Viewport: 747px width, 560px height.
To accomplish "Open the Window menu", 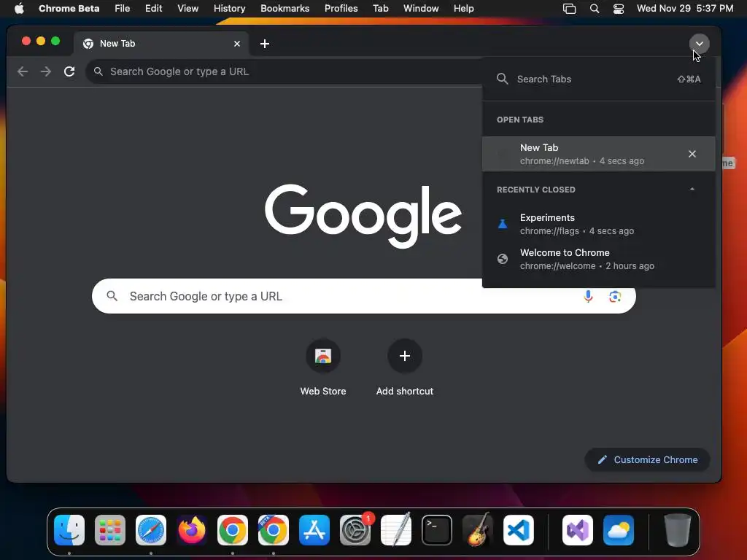I will (421, 9).
